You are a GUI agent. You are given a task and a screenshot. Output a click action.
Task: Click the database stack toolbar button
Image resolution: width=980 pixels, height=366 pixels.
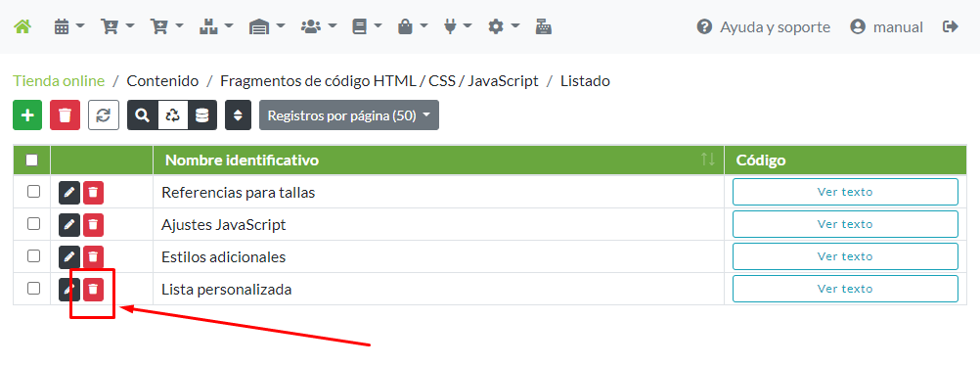[x=202, y=115]
